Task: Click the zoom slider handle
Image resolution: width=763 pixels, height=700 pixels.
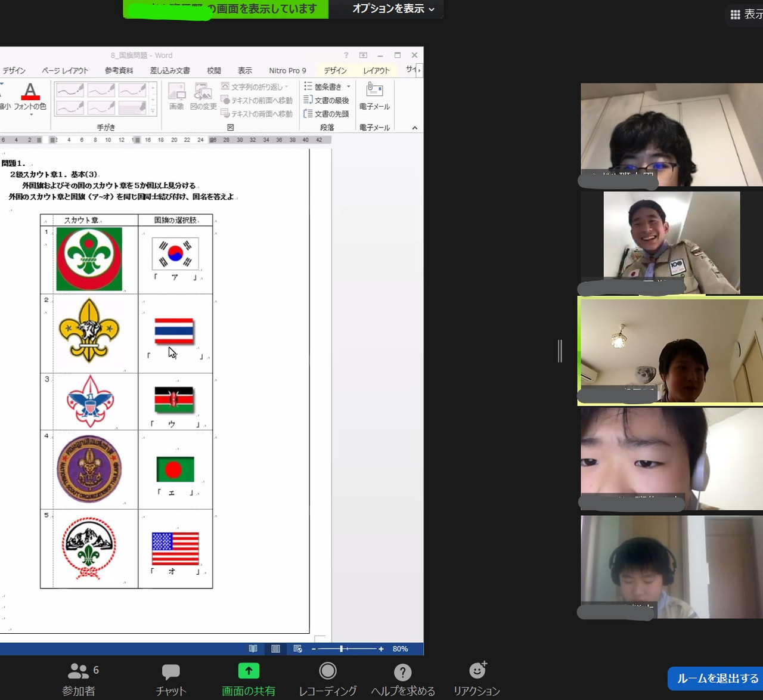Action: [x=341, y=649]
